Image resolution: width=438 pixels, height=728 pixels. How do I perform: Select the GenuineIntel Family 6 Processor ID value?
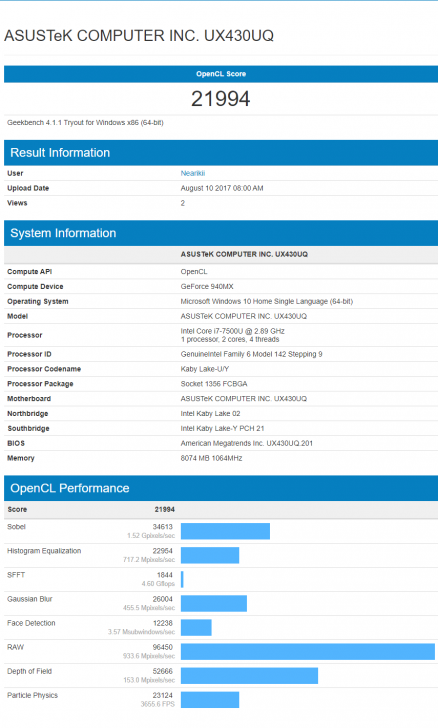[x=251, y=354]
